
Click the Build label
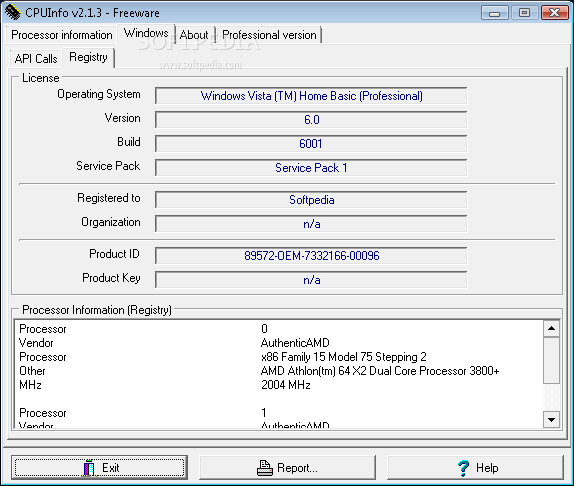(x=129, y=142)
